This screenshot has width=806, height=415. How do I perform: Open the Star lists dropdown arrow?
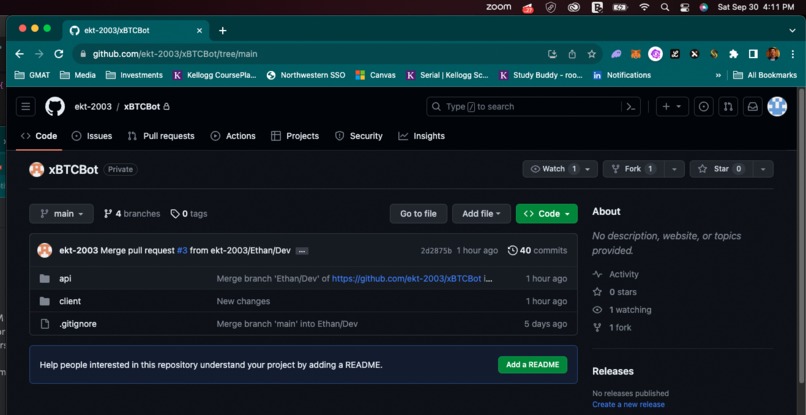click(763, 169)
